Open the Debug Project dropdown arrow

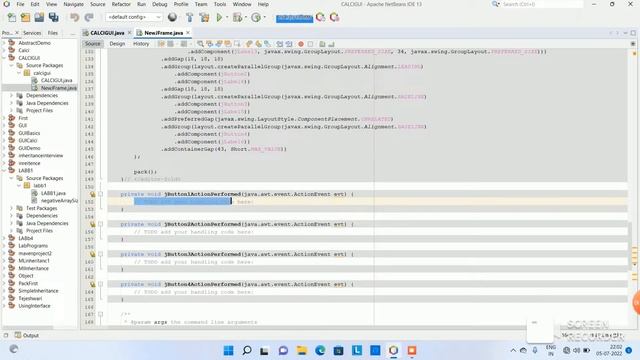point(246,17)
